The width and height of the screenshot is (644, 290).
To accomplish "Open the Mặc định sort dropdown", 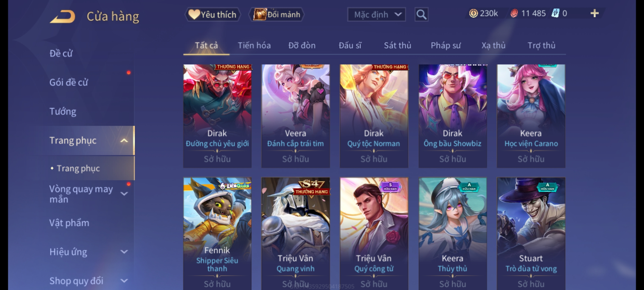I will (376, 15).
